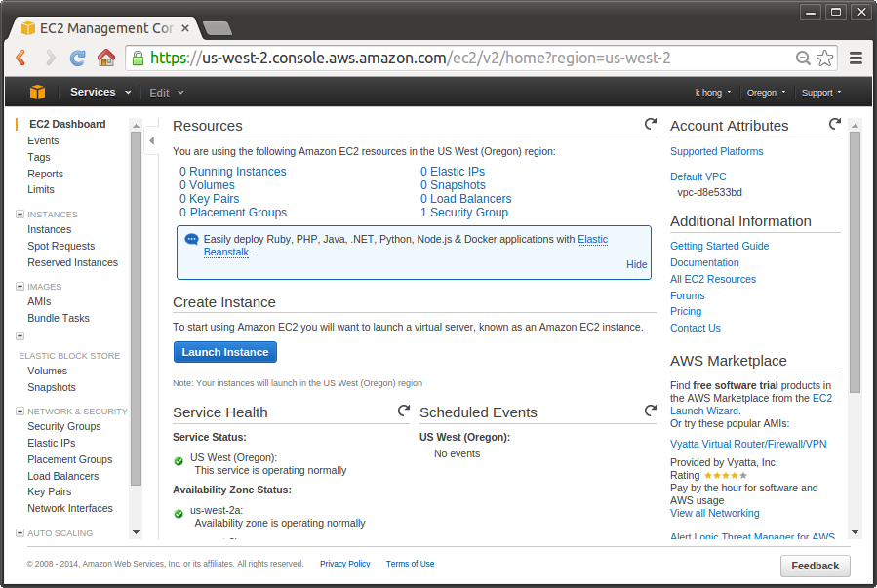The width and height of the screenshot is (877, 588).
Task: Click the Feedback button
Action: tap(815, 566)
